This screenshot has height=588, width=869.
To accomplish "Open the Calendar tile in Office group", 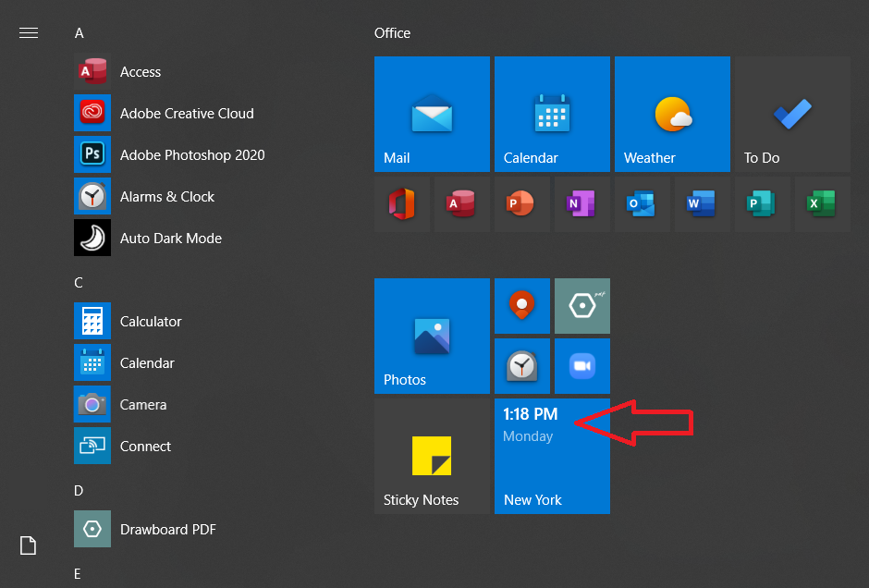I will 552,114.
